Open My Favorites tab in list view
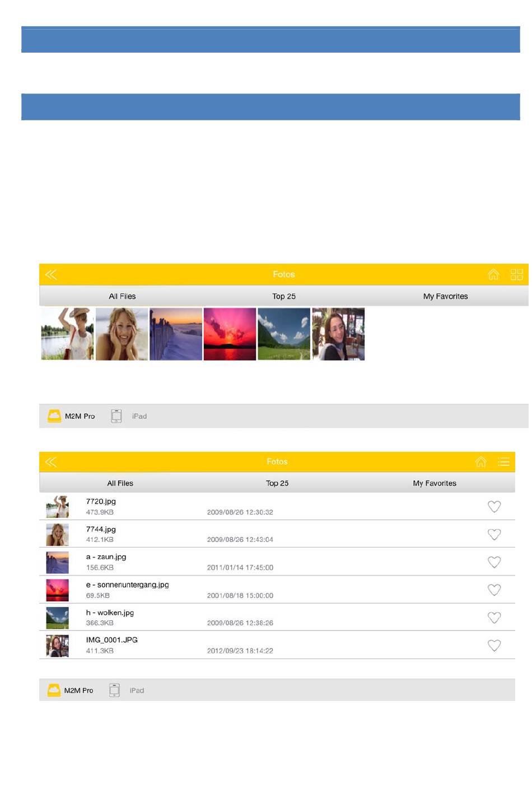Screen dimensions: 532x795 click(x=435, y=483)
